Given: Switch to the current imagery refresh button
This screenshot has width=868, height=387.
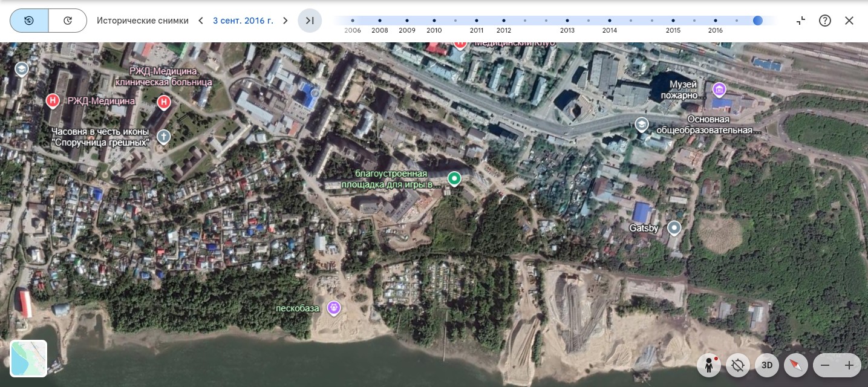Looking at the screenshot, I should (68, 21).
